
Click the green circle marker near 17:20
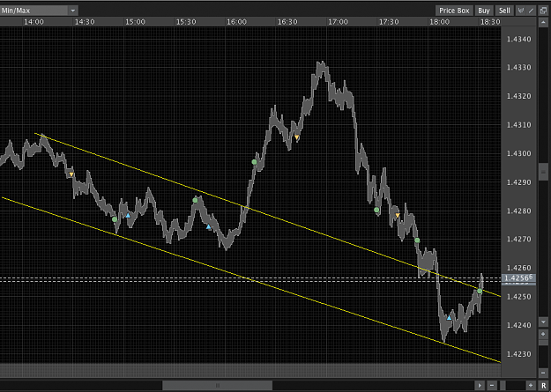(x=376, y=210)
